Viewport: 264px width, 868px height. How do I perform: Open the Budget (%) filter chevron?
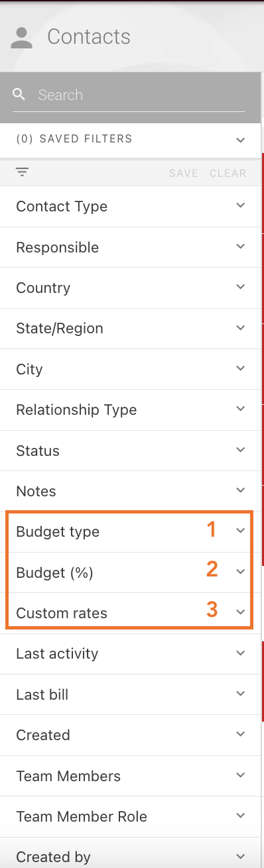pos(240,572)
